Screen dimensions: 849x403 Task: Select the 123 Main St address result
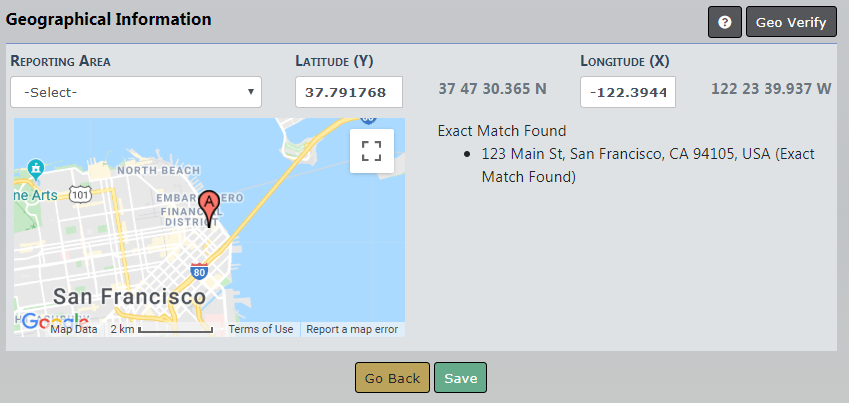click(x=647, y=166)
